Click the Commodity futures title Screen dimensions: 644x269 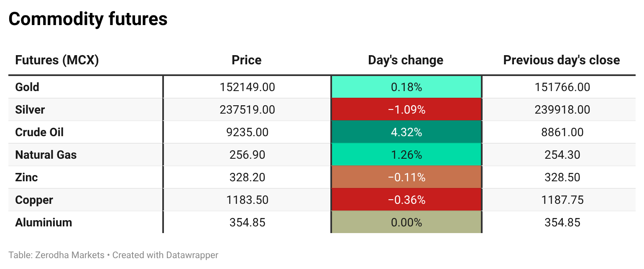tap(88, 19)
